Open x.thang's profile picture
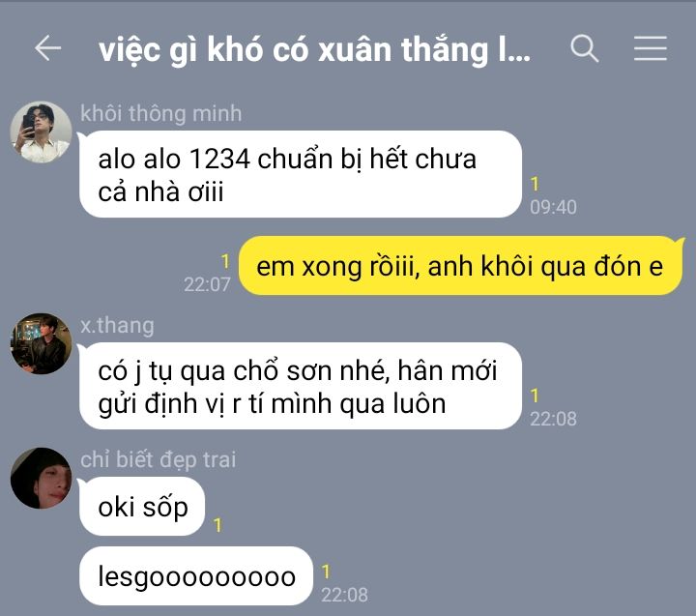This screenshot has height=616, width=696. click(x=41, y=343)
